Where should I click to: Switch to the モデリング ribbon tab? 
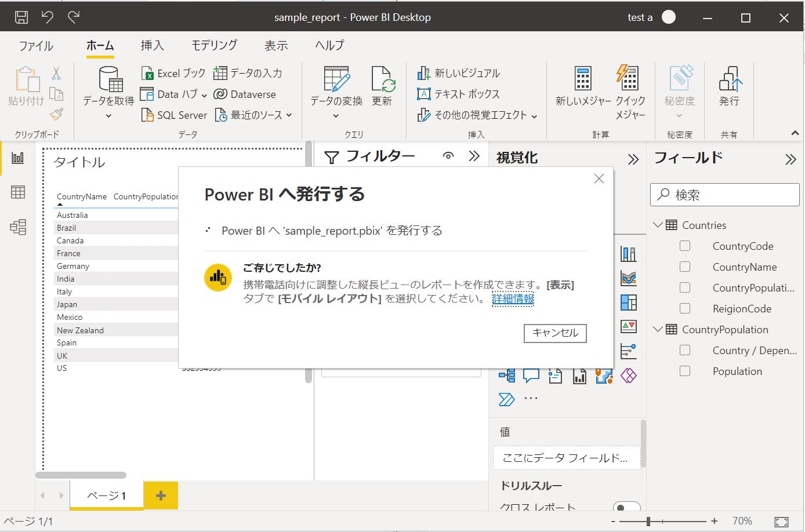[x=215, y=45]
